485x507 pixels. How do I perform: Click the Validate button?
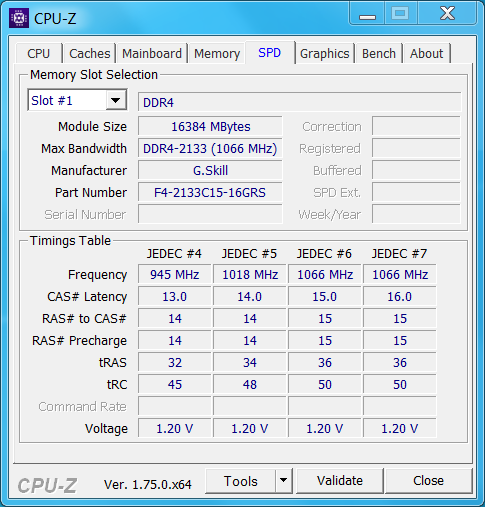click(340, 480)
